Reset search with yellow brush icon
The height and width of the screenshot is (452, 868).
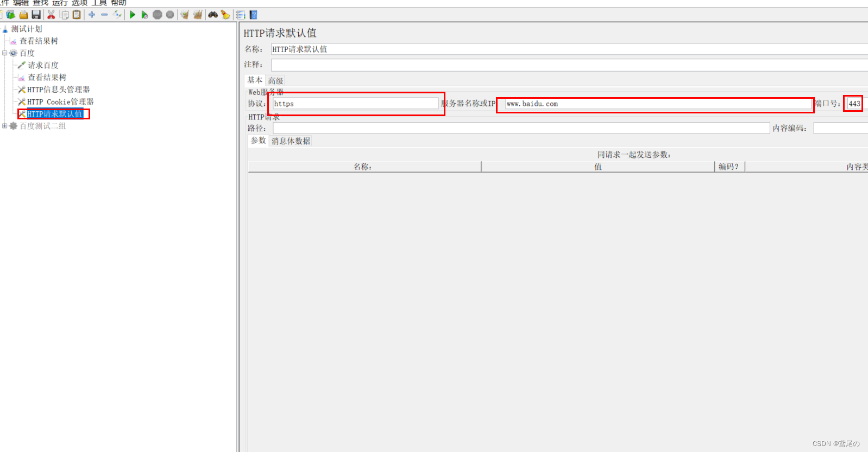(225, 15)
